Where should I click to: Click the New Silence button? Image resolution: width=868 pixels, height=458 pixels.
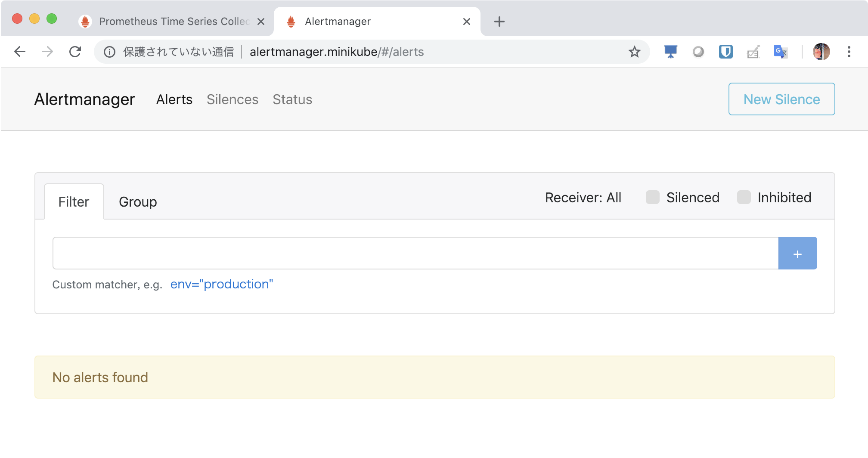click(x=781, y=99)
